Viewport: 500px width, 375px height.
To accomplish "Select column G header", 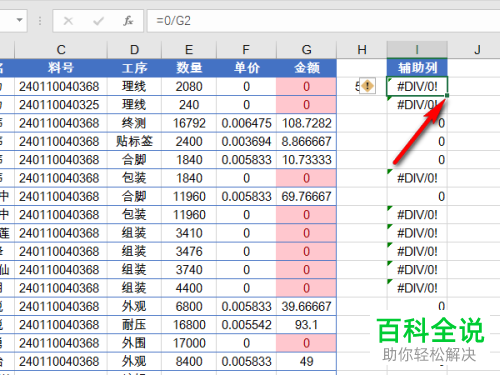I will pos(306,50).
